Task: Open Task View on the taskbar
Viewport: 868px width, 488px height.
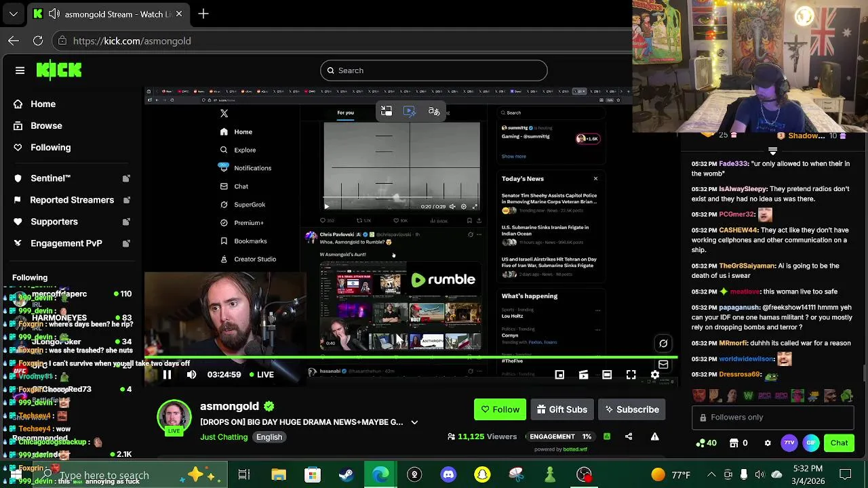Action: point(244,474)
